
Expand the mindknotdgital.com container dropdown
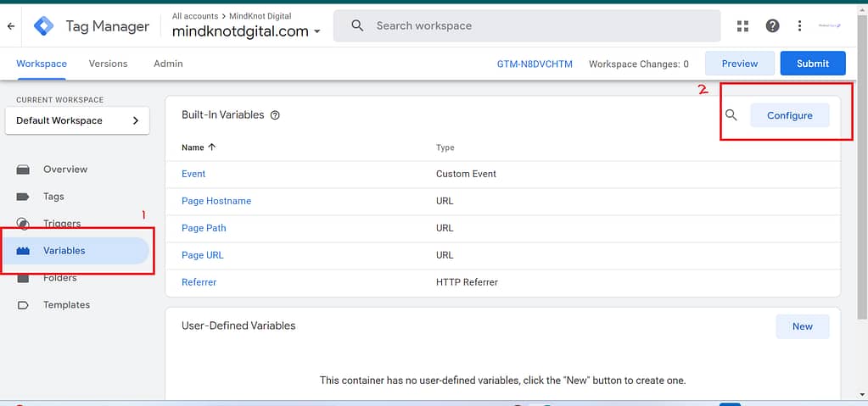(317, 32)
